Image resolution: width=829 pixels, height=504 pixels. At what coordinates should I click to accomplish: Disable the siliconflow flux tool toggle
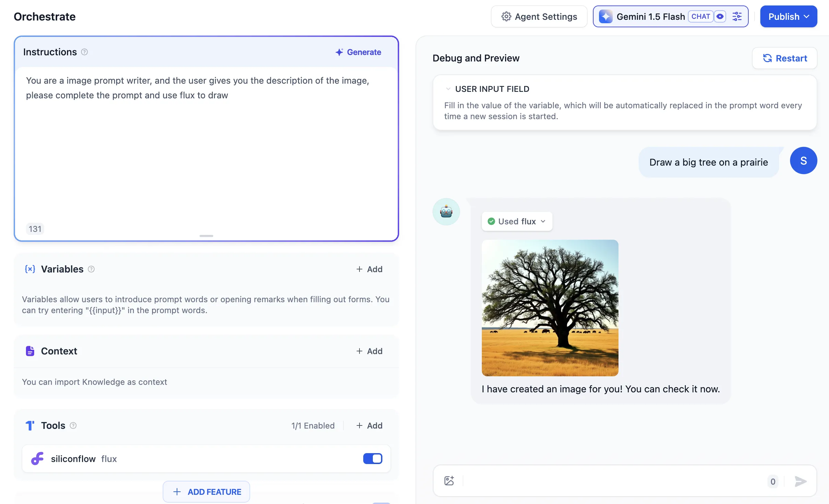(372, 459)
